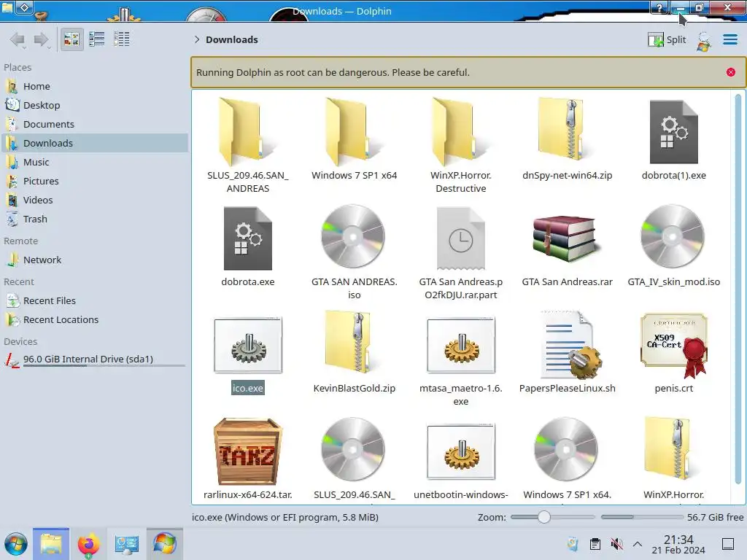Viewport: 747px width, 560px height.
Task: Select ico.exe file icon
Action: click(248, 346)
